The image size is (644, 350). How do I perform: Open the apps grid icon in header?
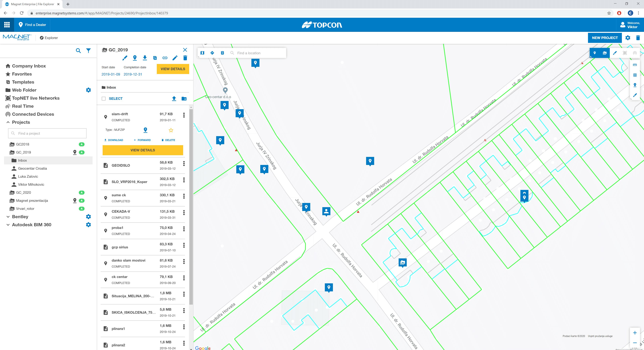click(x=7, y=25)
